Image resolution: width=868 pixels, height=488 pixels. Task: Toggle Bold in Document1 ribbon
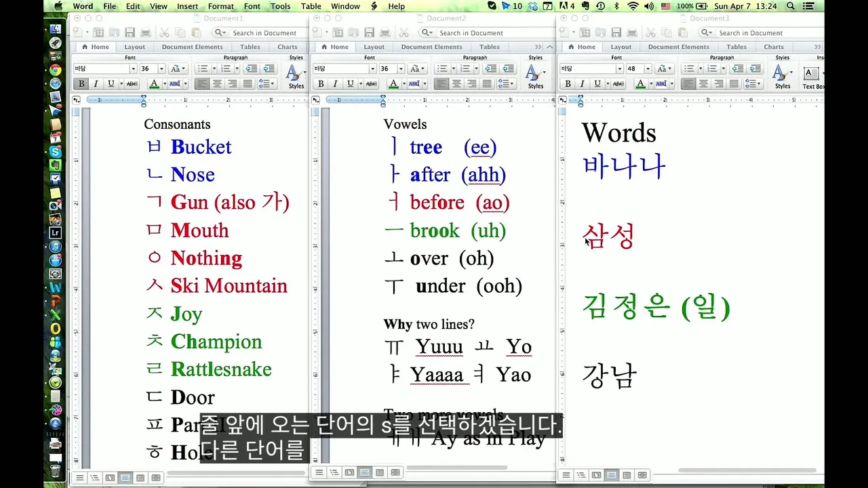[82, 84]
